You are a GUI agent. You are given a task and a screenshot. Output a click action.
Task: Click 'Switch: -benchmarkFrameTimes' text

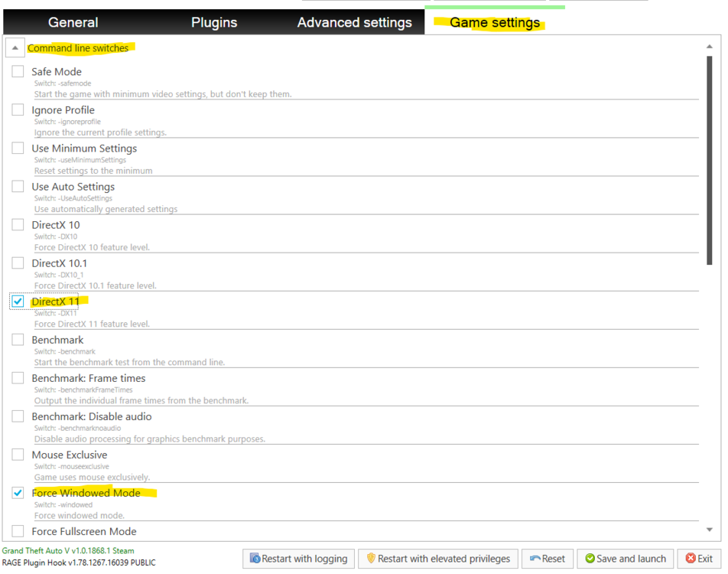pyautogui.click(x=83, y=390)
